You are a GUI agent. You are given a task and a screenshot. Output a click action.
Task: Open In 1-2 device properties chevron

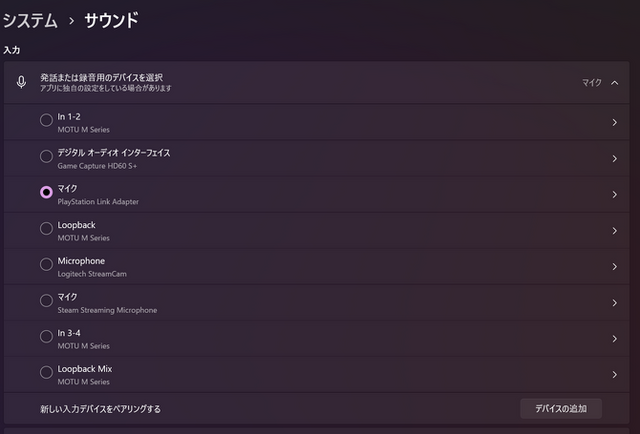point(614,122)
